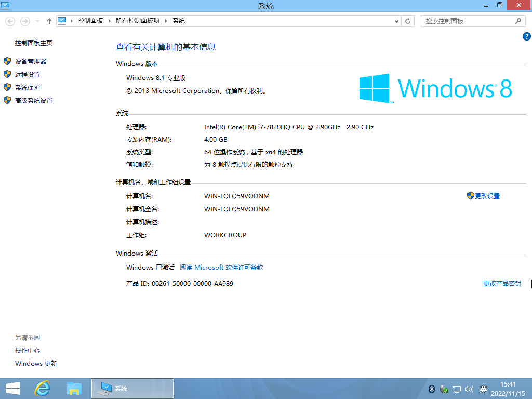The image size is (532, 399).
Task: Click the Back navigation arrow
Action: pos(10,21)
